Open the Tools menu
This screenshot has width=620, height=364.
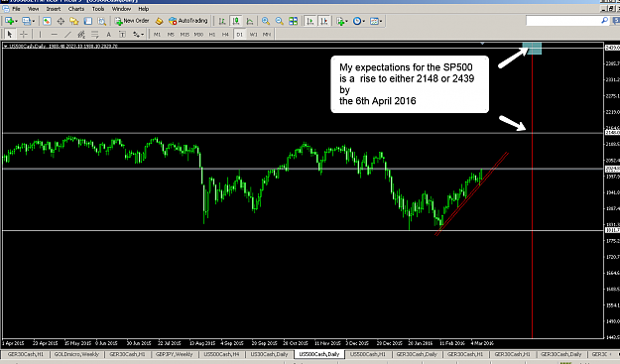98,9
